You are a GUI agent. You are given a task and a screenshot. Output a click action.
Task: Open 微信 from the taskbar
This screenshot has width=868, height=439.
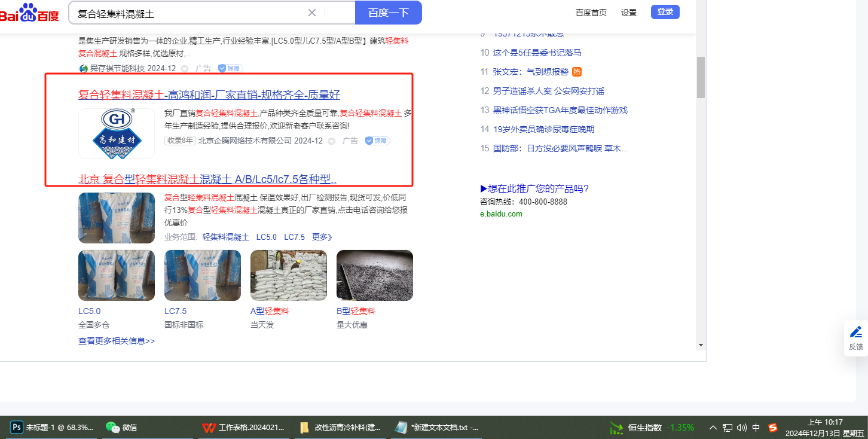click(x=121, y=428)
